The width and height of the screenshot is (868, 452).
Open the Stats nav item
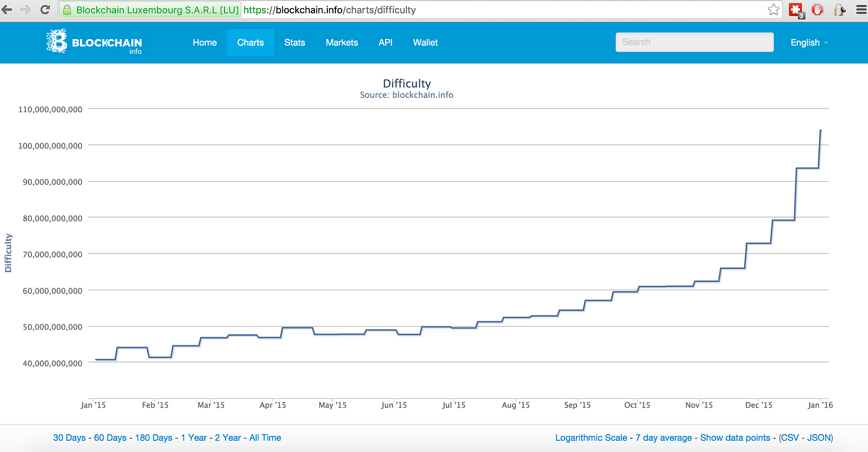pyautogui.click(x=294, y=43)
